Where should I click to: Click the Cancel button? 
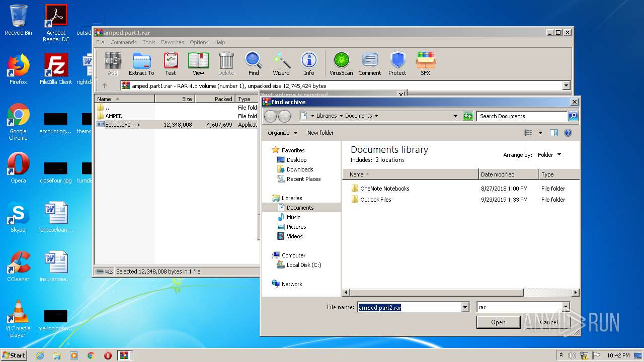(548, 322)
